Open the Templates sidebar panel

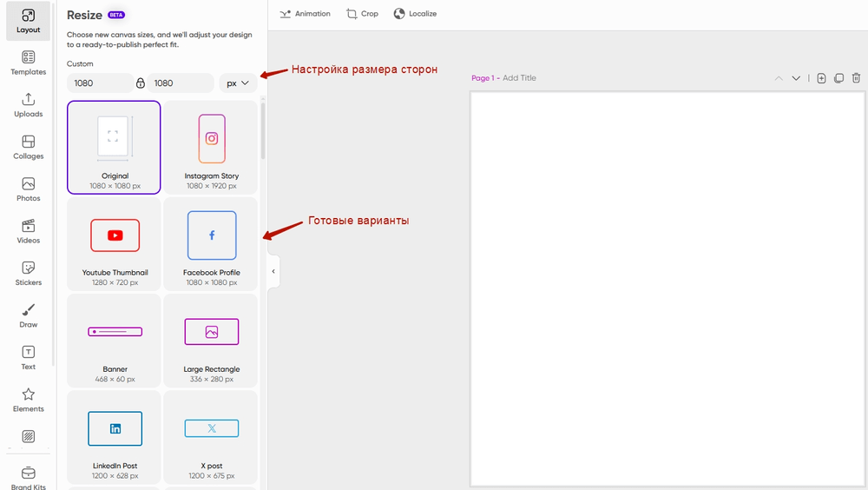(x=29, y=63)
